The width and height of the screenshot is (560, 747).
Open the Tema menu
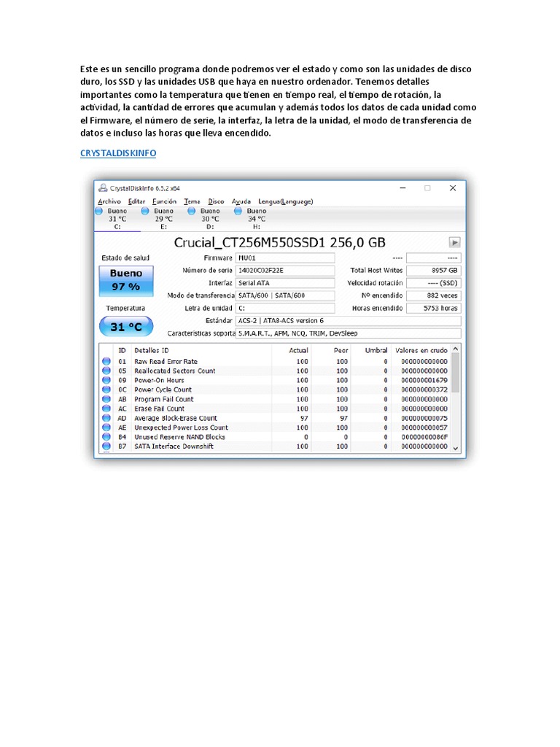[192, 201]
